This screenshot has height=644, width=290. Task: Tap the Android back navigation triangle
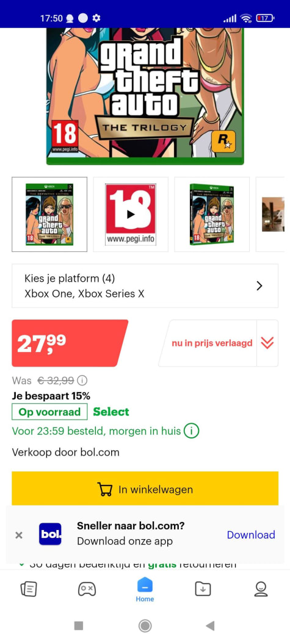(x=210, y=626)
